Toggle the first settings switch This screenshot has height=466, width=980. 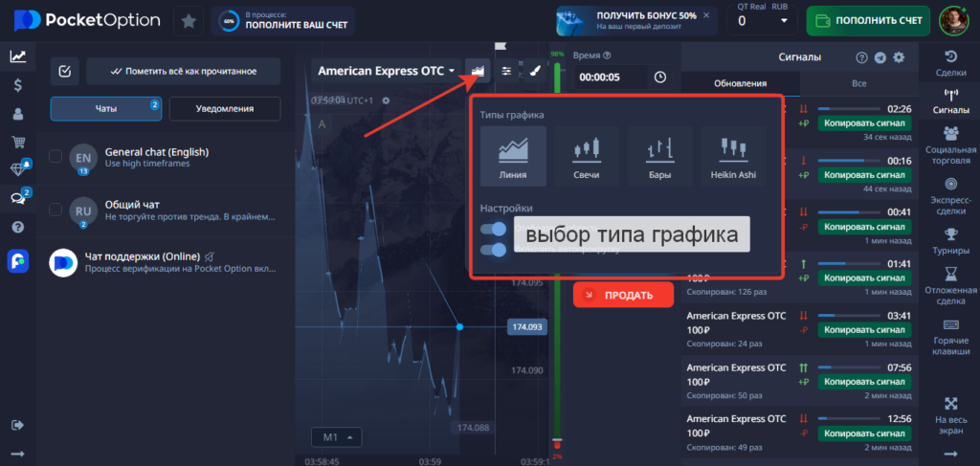[493, 230]
